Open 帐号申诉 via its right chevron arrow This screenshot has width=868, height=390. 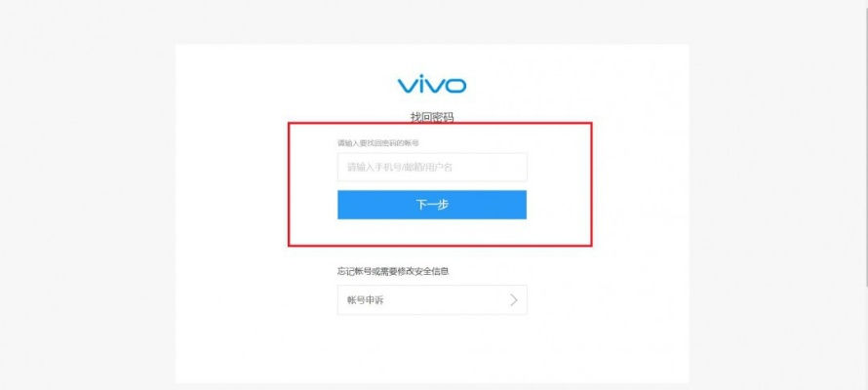click(514, 300)
